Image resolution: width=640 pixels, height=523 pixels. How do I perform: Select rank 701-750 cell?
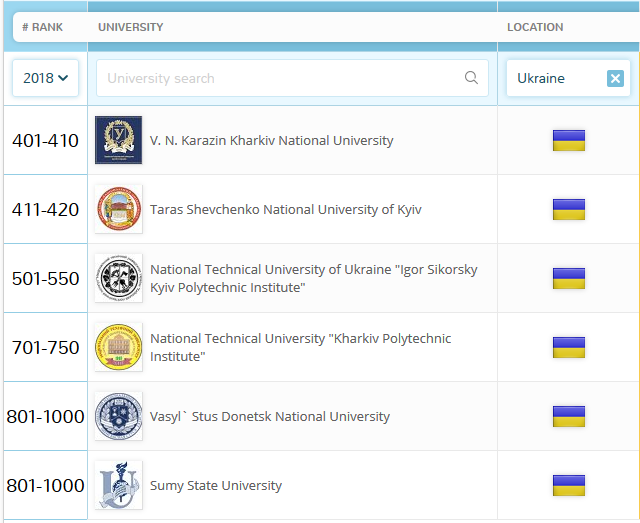[45, 347]
